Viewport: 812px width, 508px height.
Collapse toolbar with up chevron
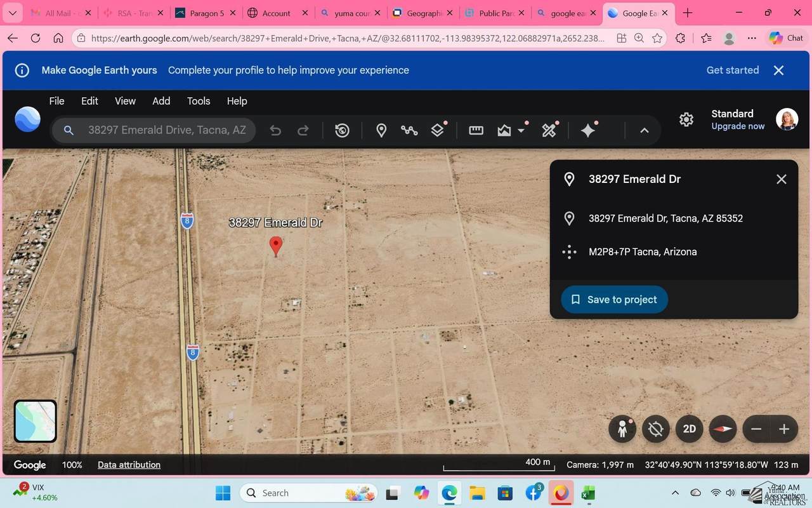tap(644, 131)
